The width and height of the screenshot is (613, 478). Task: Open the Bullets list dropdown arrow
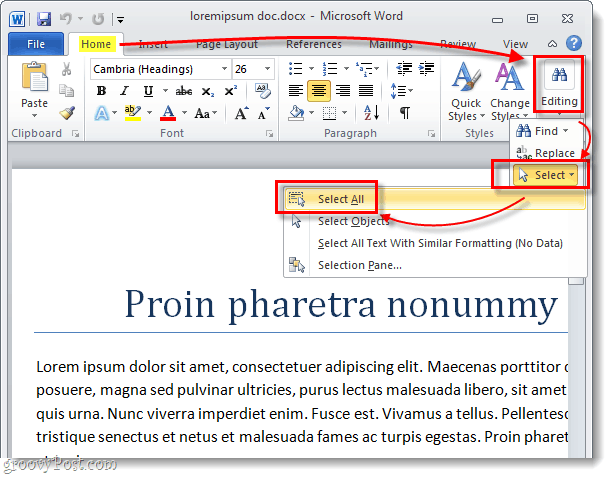click(x=312, y=69)
